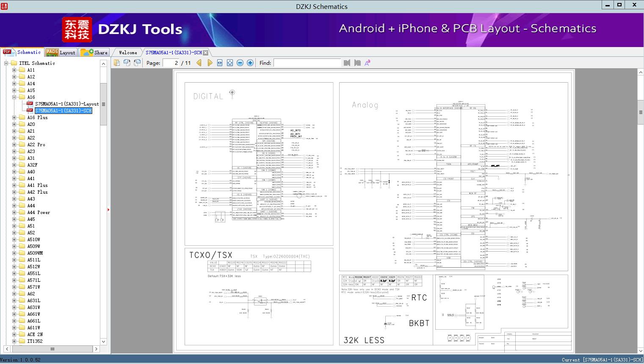This screenshot has height=364, width=644.
Task: Click the page number input box
Action: coord(171,63)
